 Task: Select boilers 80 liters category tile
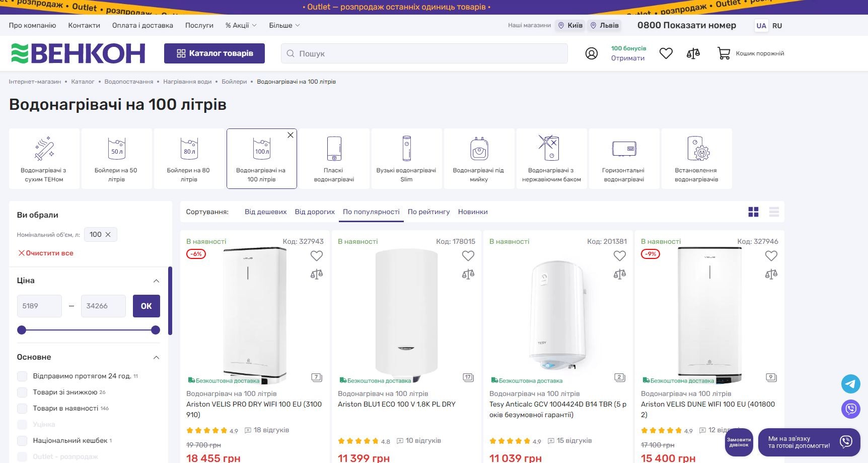[x=189, y=159]
